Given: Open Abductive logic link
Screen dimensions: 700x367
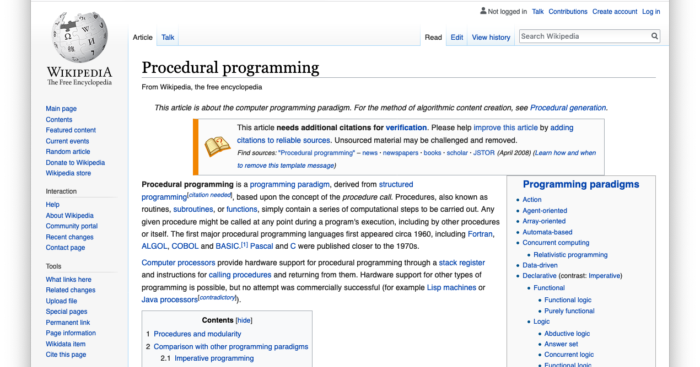Looking at the screenshot, I should click(x=567, y=334).
